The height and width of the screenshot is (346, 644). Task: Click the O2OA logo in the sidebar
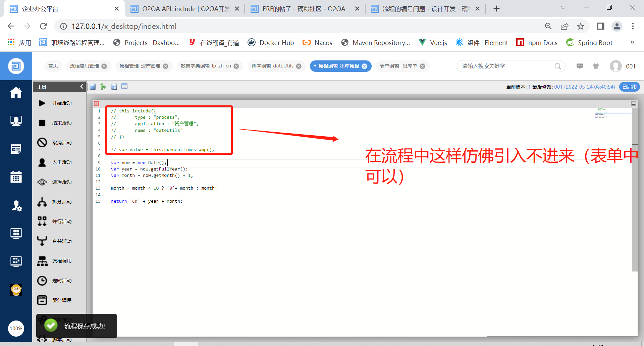[16, 66]
